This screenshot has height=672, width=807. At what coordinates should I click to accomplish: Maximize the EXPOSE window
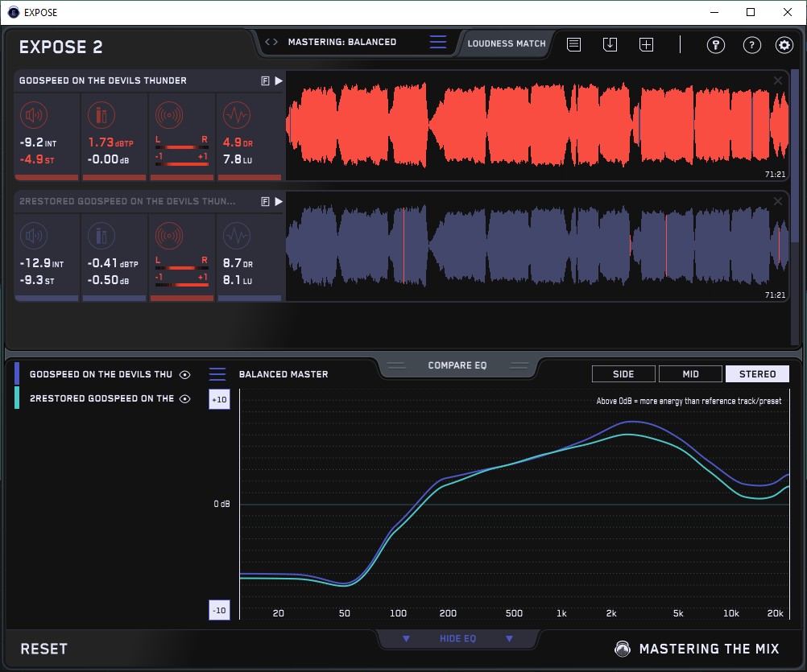click(751, 12)
